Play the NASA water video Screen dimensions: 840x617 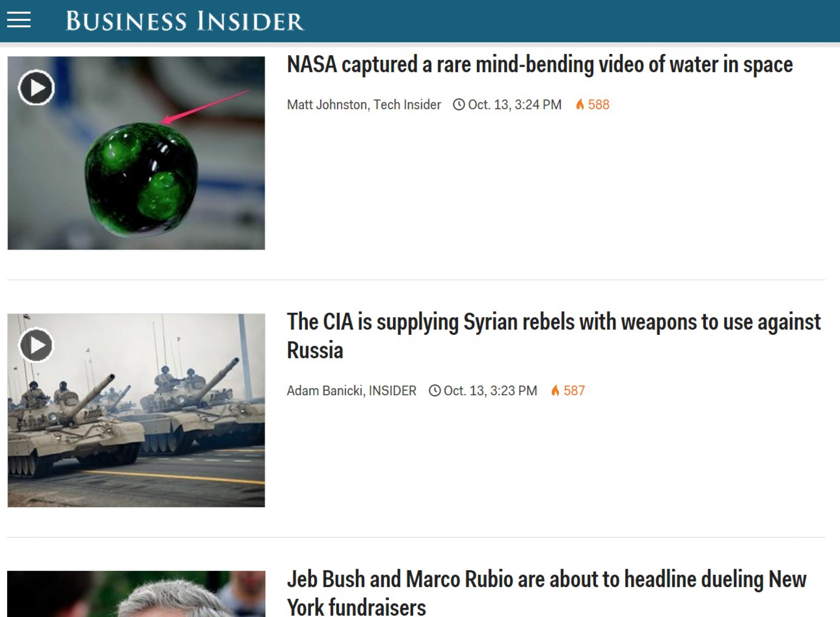(36, 88)
